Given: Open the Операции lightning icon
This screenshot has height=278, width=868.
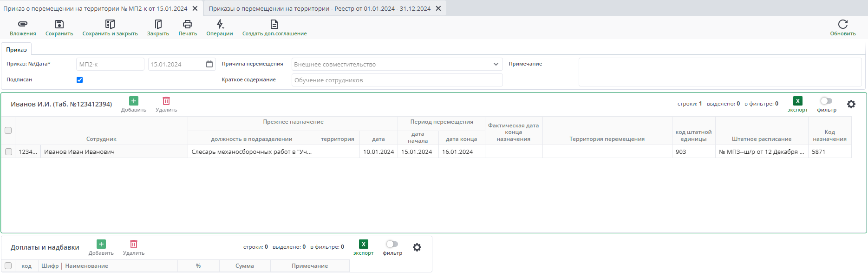Looking at the screenshot, I should [220, 24].
